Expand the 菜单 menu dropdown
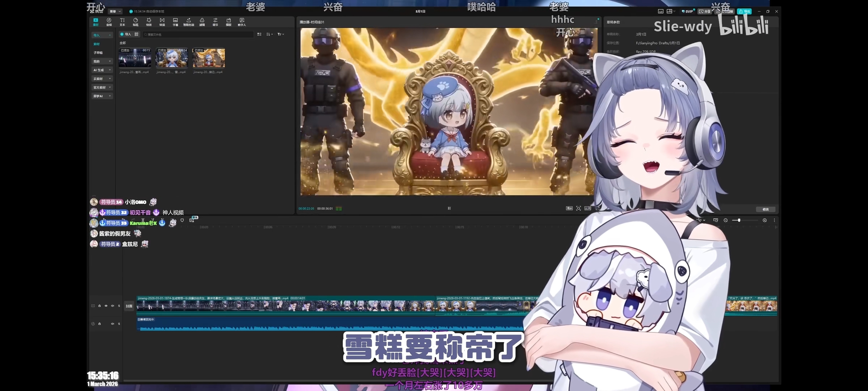Image resolution: width=868 pixels, height=391 pixels. (115, 12)
